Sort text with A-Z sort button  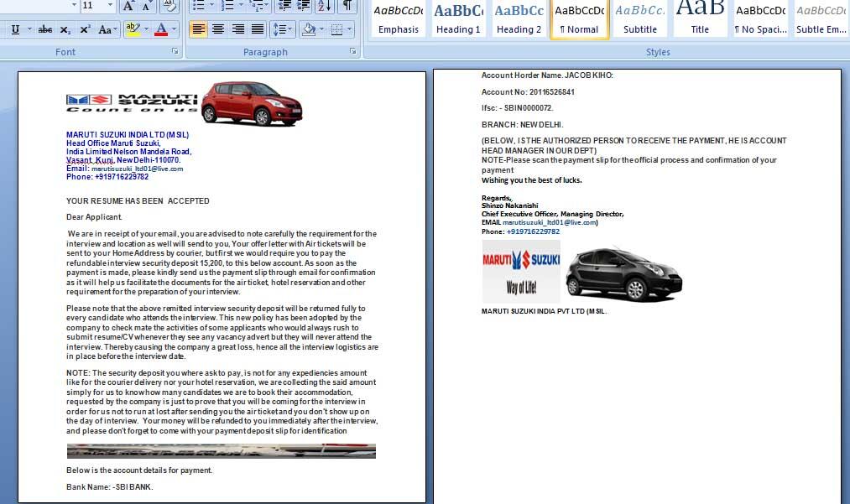324,7
